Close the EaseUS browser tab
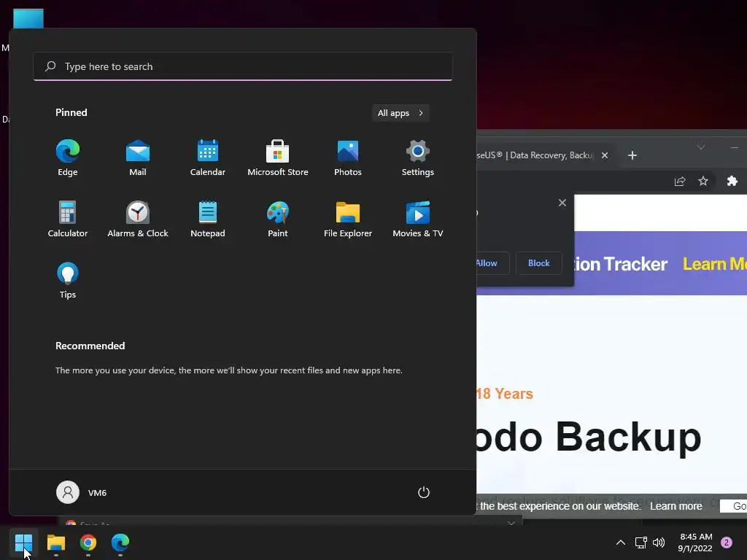The height and width of the screenshot is (560, 747). [x=605, y=155]
